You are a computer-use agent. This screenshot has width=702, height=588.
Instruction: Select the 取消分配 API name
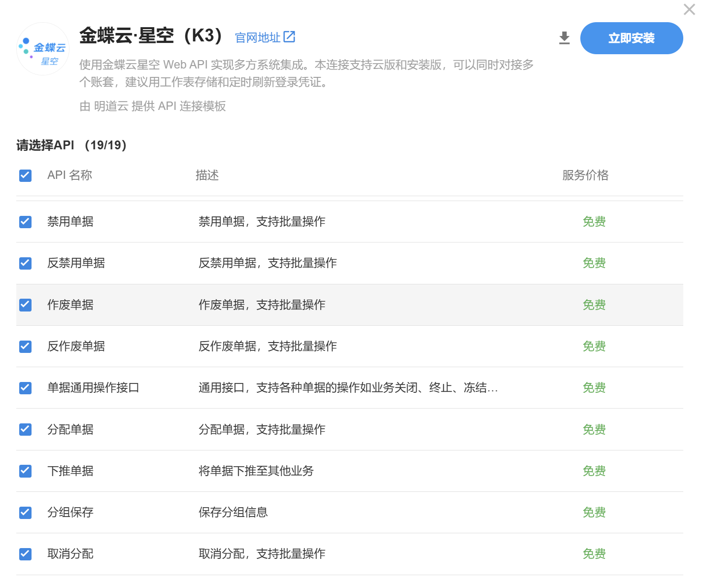point(70,554)
